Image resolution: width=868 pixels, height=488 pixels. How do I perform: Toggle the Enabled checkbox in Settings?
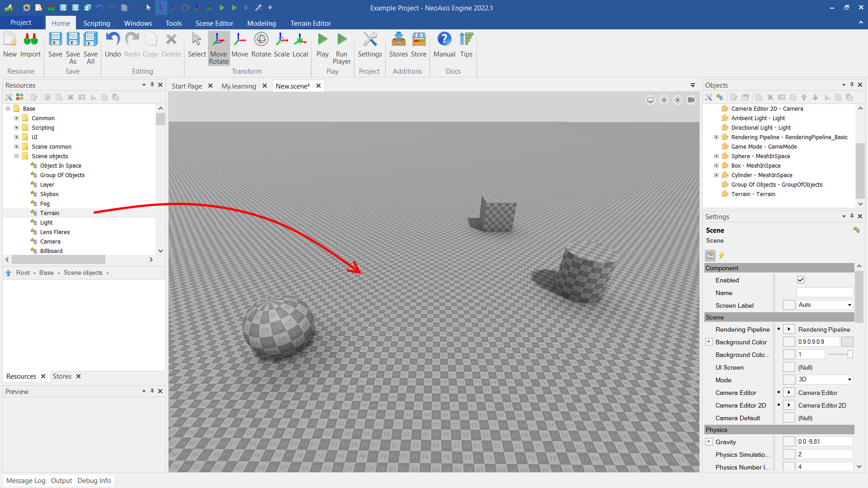(800, 280)
